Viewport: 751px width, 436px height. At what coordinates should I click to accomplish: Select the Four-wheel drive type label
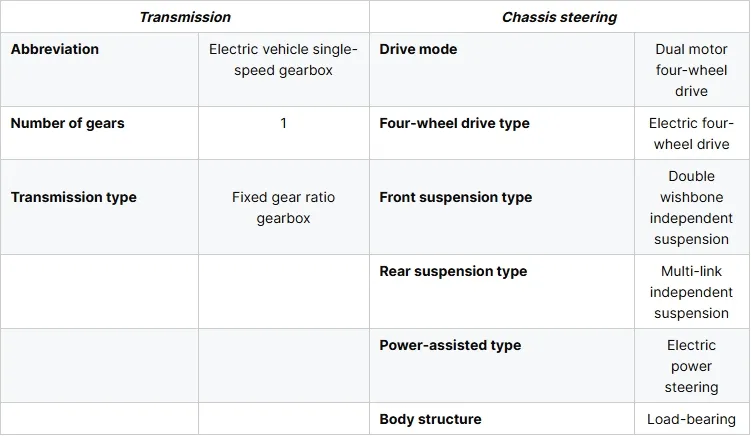(x=455, y=123)
